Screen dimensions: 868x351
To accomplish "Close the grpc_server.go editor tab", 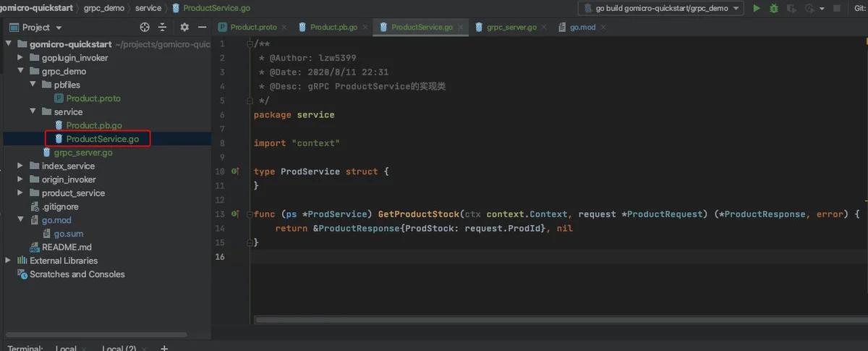I will pos(544,27).
